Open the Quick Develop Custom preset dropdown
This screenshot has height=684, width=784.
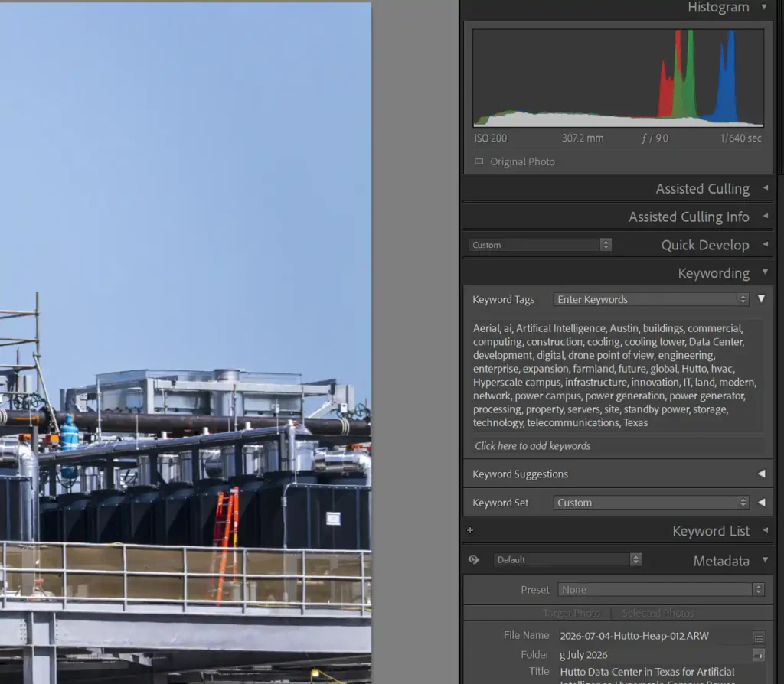pos(540,245)
